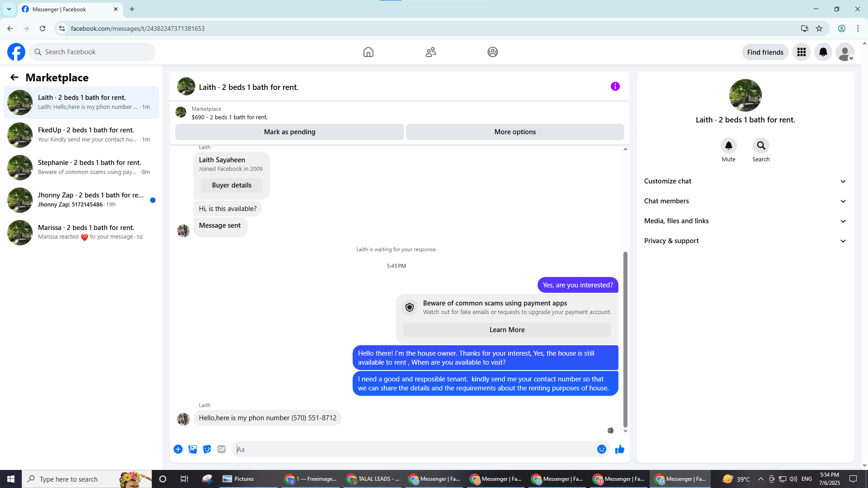Switch to the TALAL LEADS taskbar window
Screen dimensions: 868x488
point(373,479)
